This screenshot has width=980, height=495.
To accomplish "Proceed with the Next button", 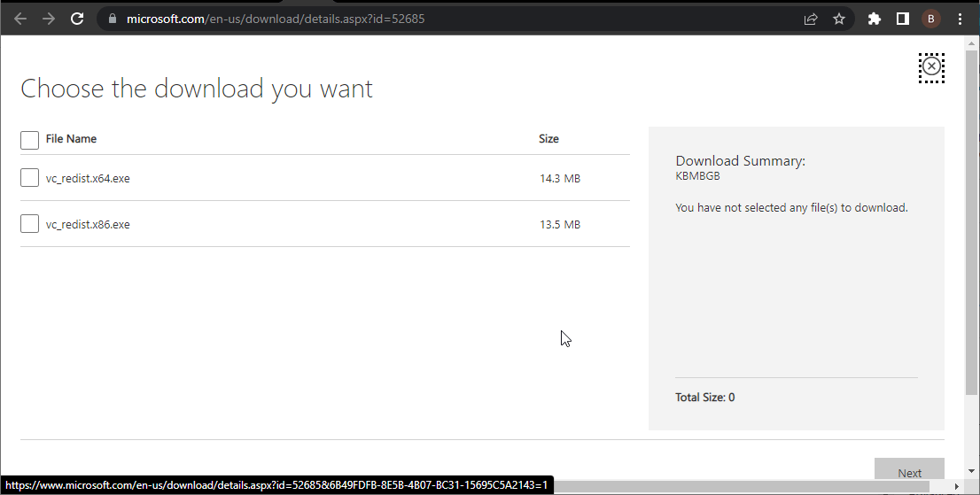I will [909, 469].
